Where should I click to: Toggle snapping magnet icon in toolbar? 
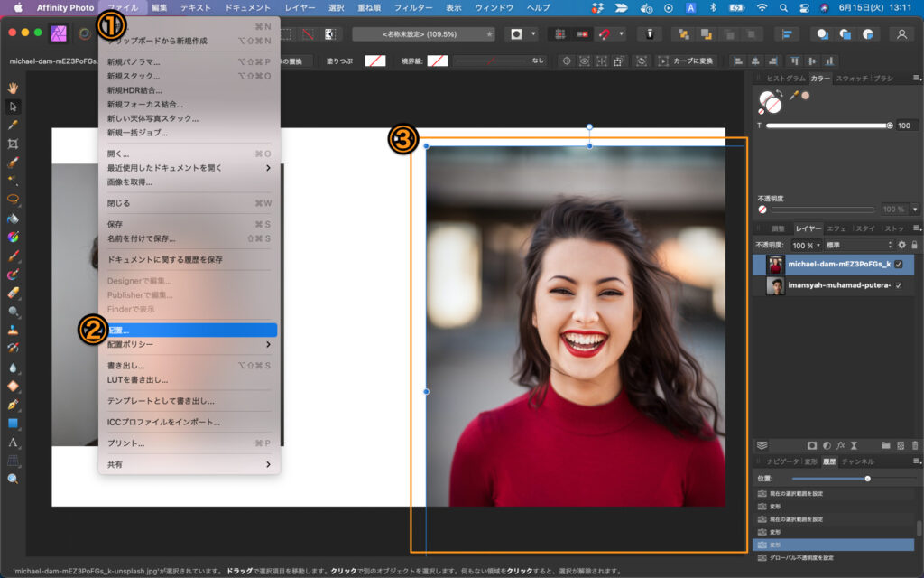tap(606, 34)
